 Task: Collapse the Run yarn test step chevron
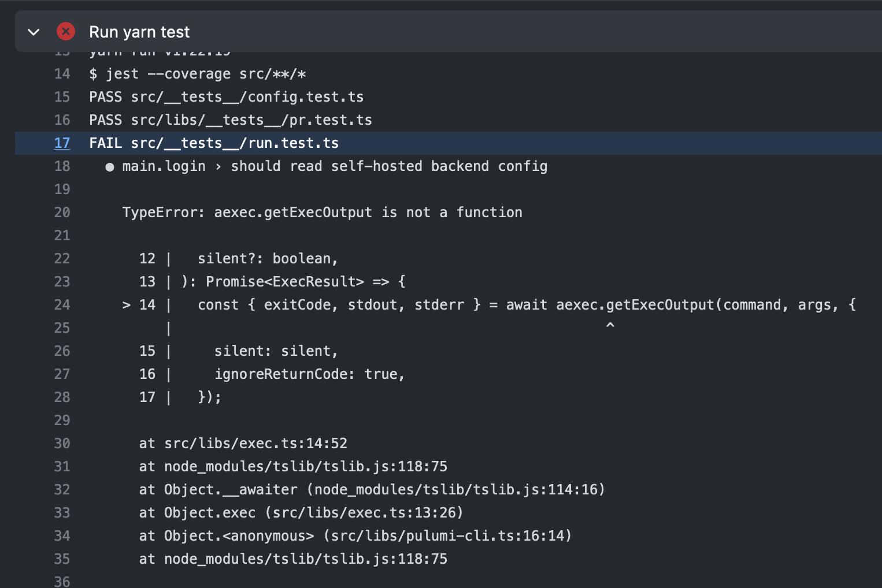point(34,32)
